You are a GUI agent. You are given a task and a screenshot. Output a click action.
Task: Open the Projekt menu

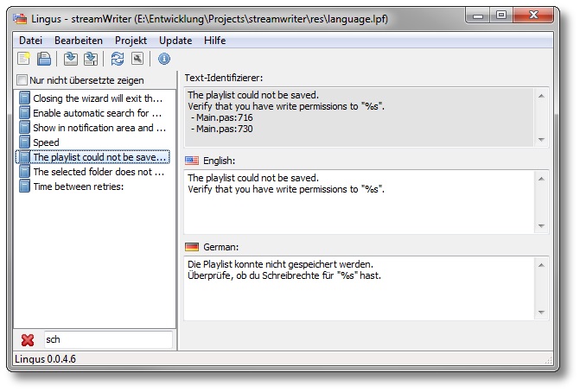pyautogui.click(x=131, y=41)
